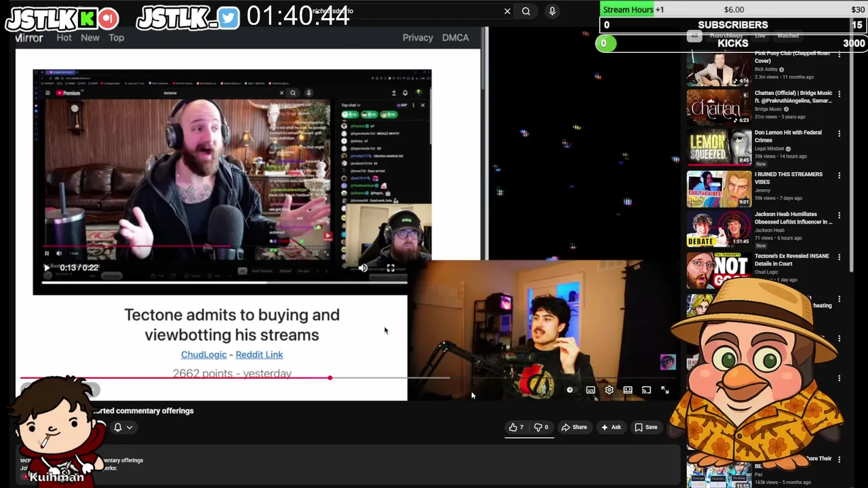Click the Bridge Music channel name
868x488 pixels.
tap(768, 109)
